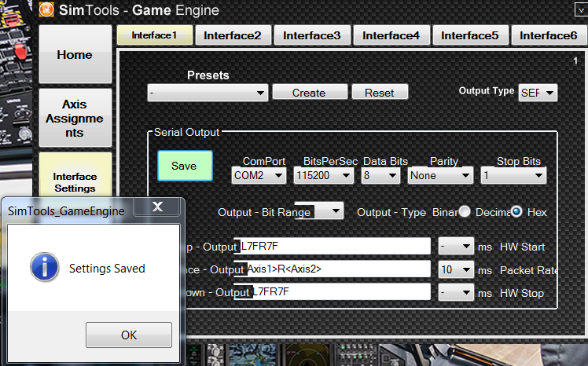Screen dimensions: 588x366
Task: Open the Home page button
Action: 75,54
